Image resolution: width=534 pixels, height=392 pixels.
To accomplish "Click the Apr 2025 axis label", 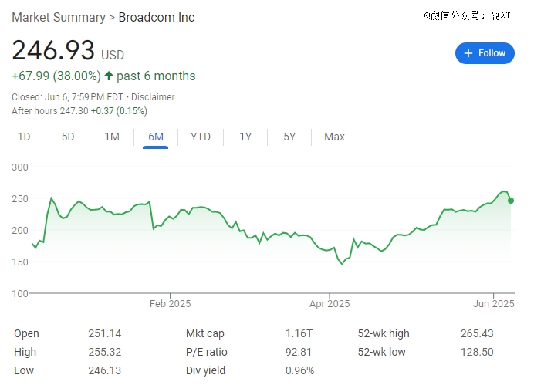I will coord(330,304).
